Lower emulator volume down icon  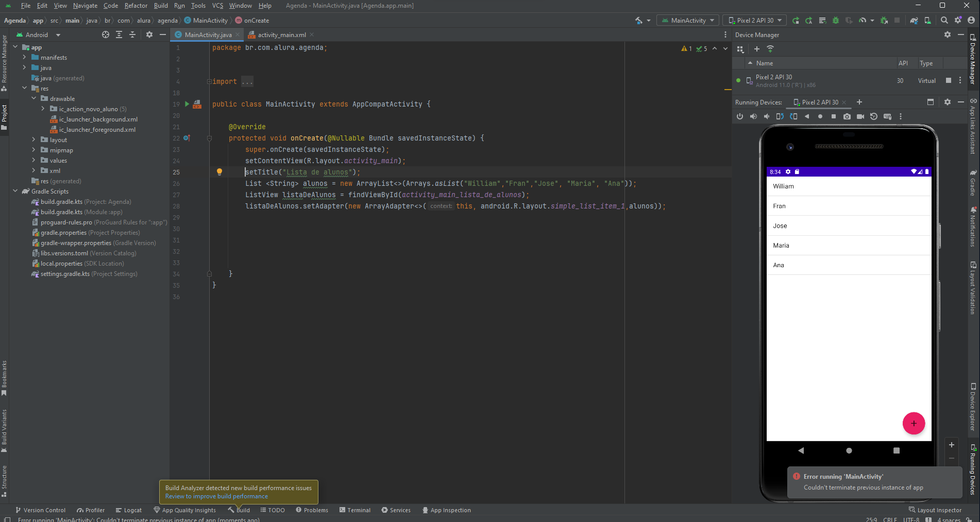click(x=767, y=116)
